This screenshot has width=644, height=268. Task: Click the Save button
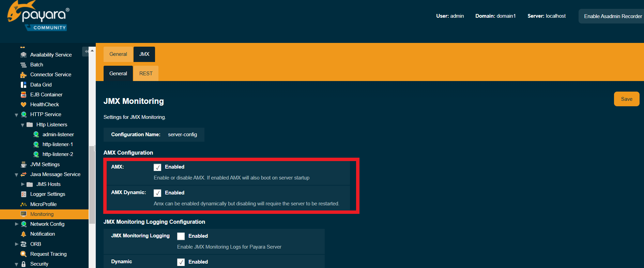click(626, 99)
